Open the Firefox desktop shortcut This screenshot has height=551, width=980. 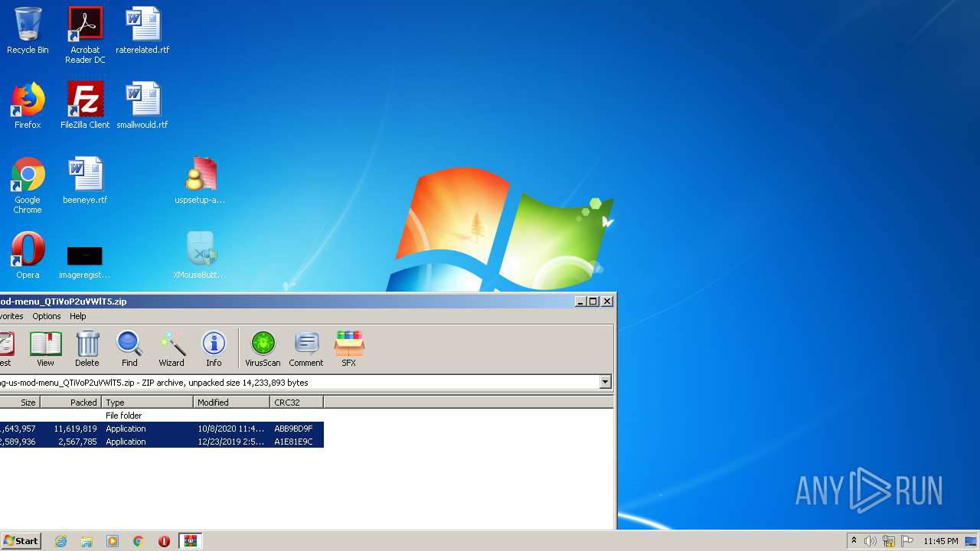tap(28, 106)
